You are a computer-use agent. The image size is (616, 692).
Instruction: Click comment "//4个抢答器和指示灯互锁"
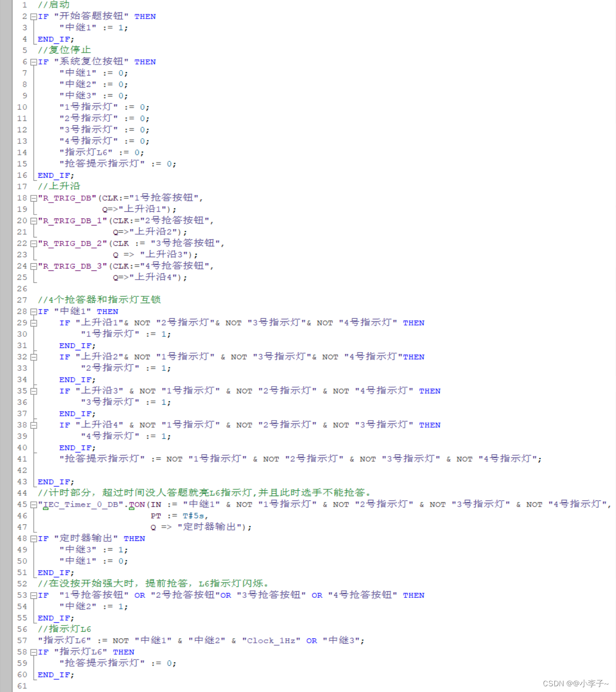[x=99, y=300]
